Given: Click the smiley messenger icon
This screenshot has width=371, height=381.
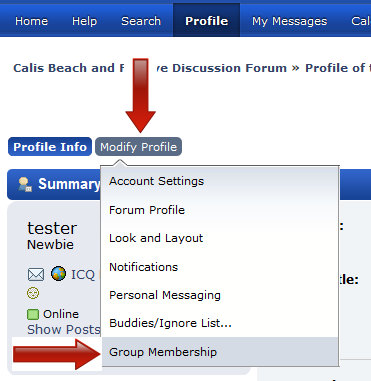Looking at the screenshot, I should [x=33, y=293].
